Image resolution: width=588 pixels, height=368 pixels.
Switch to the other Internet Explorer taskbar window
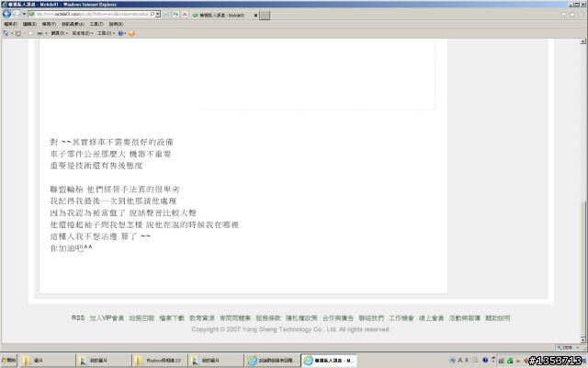pos(272,361)
